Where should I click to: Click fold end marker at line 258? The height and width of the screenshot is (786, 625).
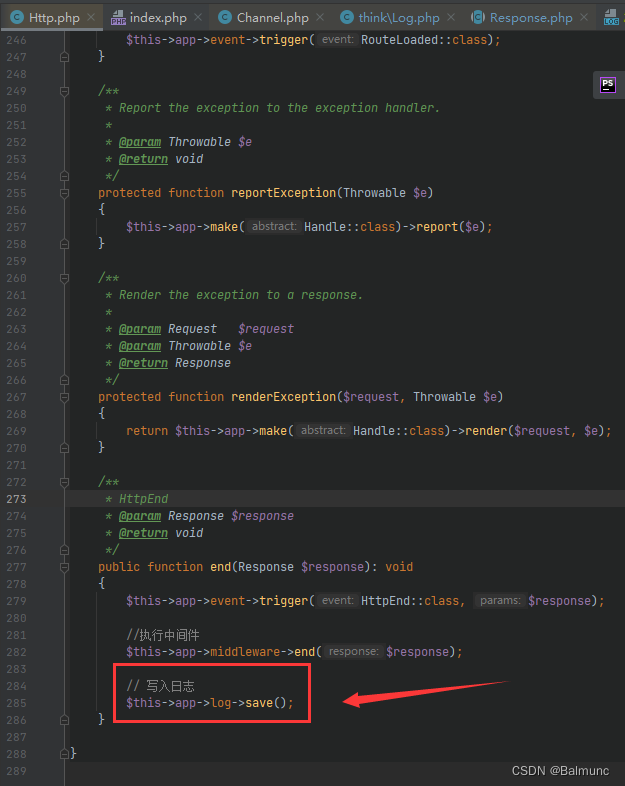64,244
